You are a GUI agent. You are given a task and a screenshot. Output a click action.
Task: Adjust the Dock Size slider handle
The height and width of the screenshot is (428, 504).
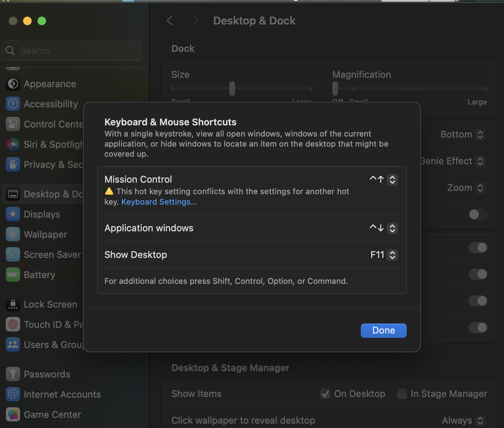[232, 89]
